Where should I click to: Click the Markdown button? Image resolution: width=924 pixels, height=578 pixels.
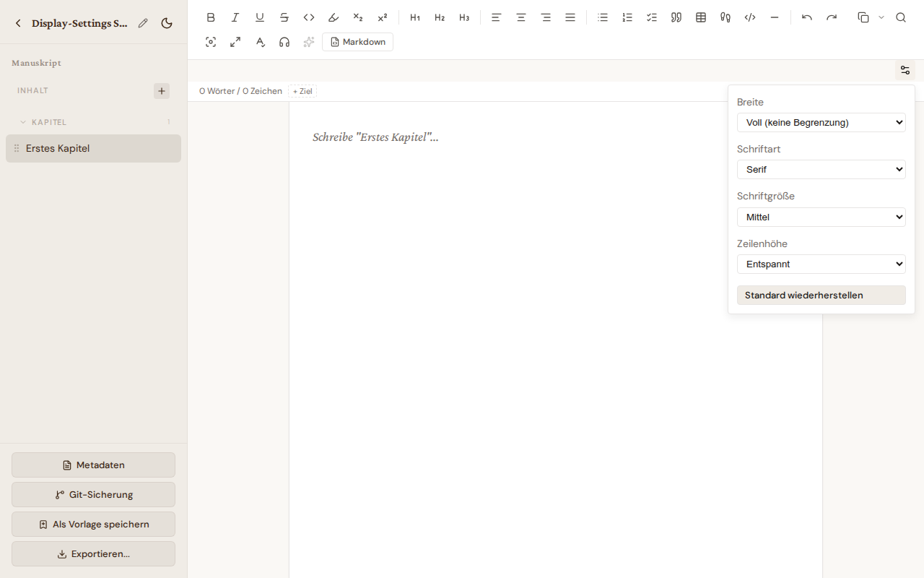(x=358, y=42)
